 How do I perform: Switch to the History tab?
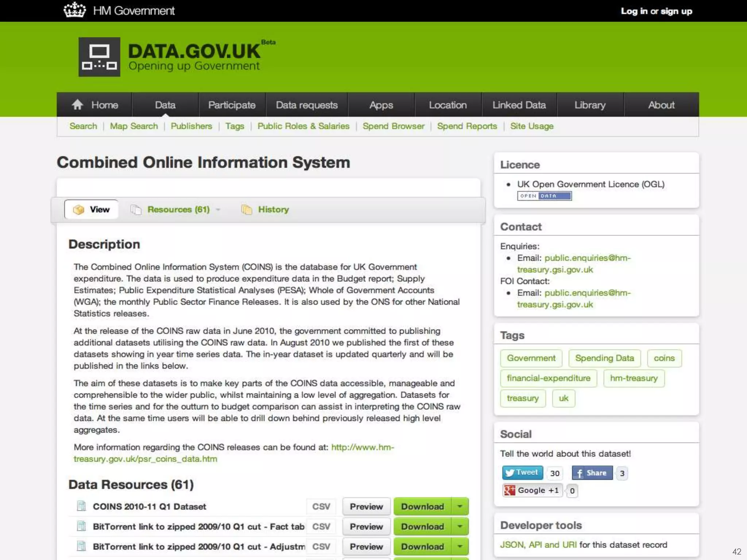(x=273, y=210)
